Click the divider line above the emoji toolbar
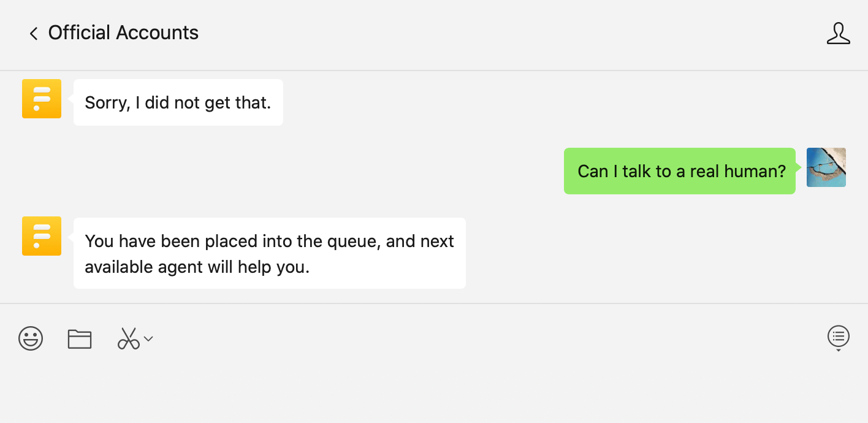This screenshot has height=423, width=868. click(429, 303)
